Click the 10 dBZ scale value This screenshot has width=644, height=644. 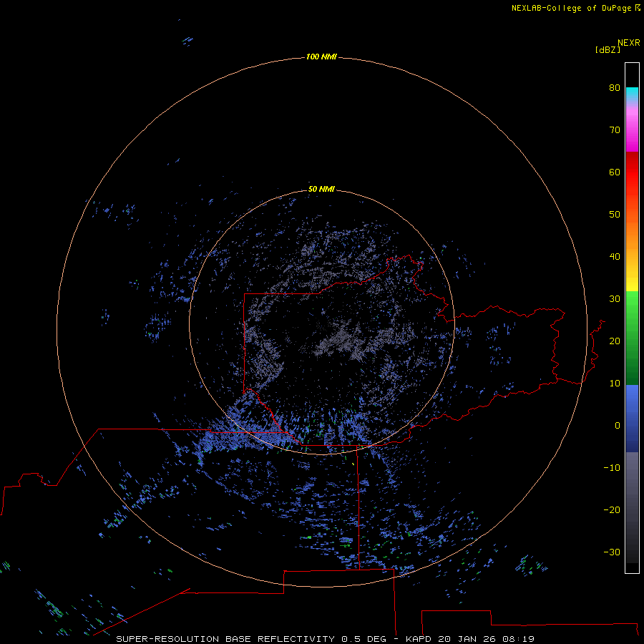pos(615,384)
